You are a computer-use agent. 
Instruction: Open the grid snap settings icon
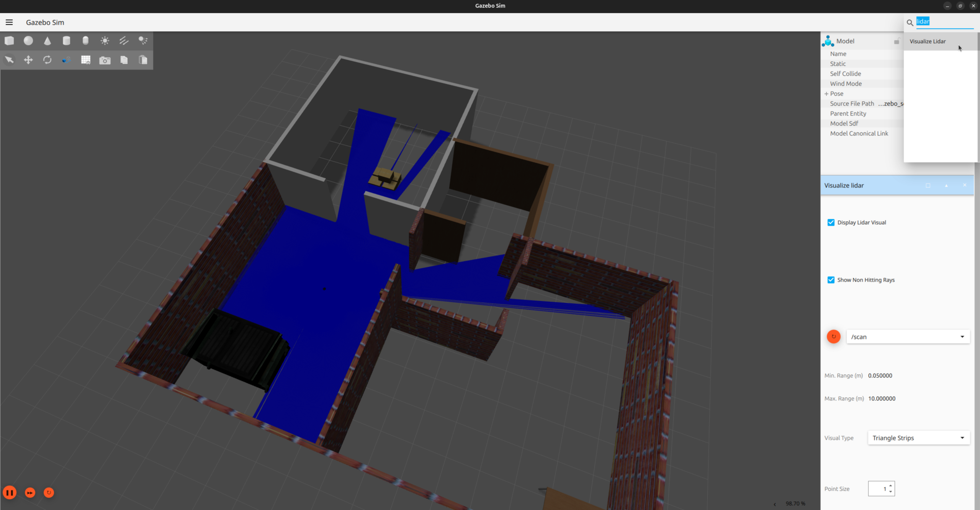86,60
